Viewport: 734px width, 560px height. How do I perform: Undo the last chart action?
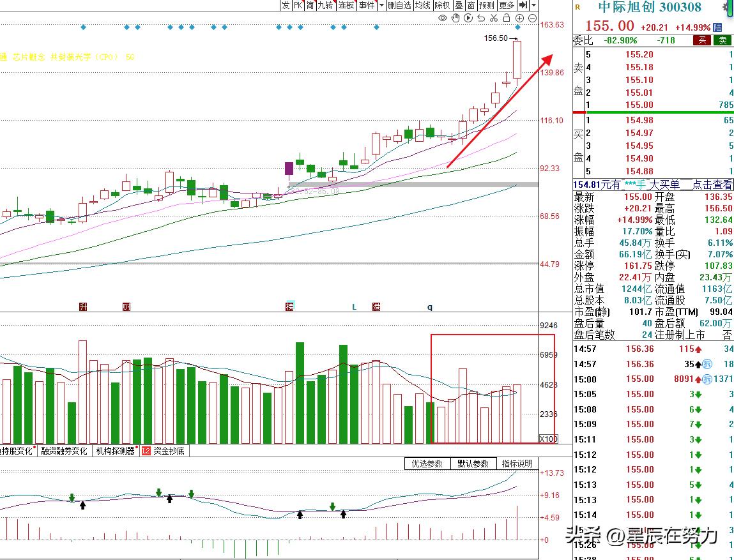click(481, 19)
